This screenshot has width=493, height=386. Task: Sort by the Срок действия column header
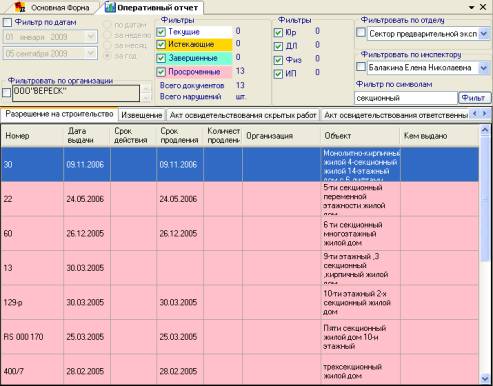pos(133,136)
